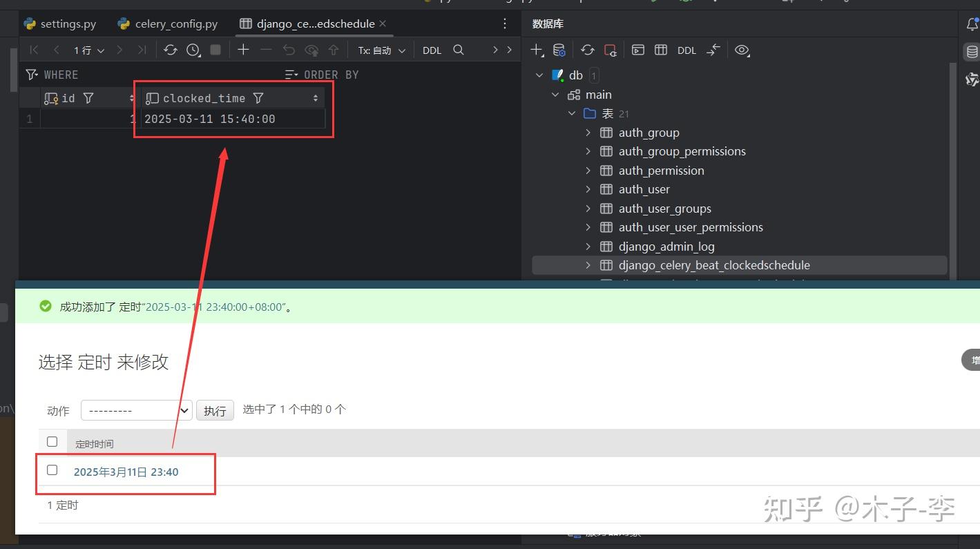Image resolution: width=980 pixels, height=549 pixels.
Task: Expand the auth_user table node
Action: point(588,189)
